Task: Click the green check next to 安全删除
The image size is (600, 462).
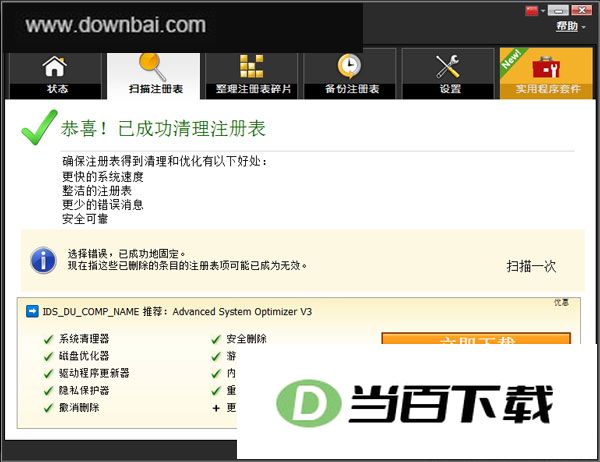Action: pyautogui.click(x=216, y=339)
